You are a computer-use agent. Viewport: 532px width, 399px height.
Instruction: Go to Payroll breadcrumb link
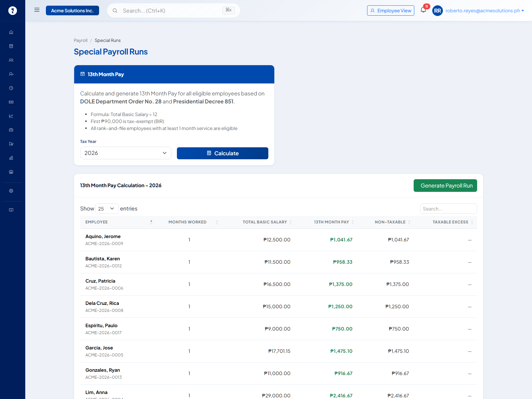[80, 40]
